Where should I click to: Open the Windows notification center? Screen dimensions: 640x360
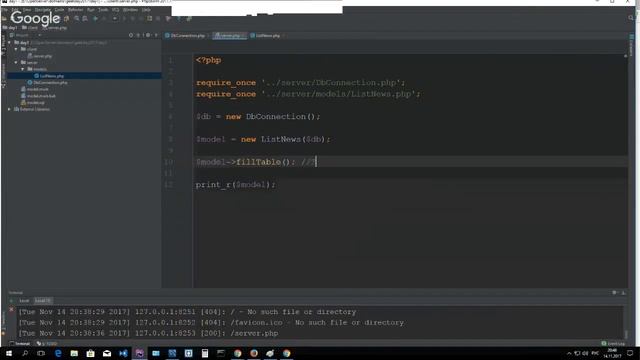click(x=631, y=353)
